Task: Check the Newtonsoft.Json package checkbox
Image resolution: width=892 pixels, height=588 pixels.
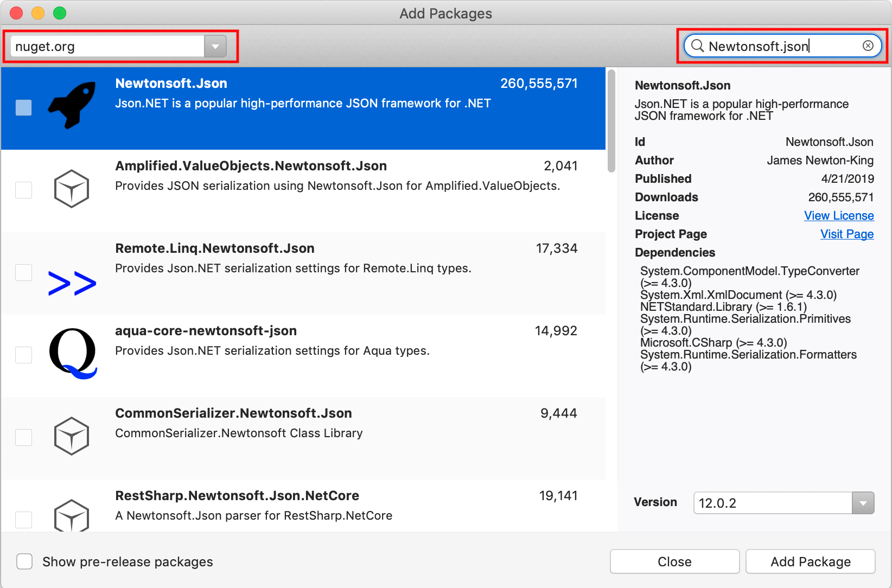Action: [23, 108]
